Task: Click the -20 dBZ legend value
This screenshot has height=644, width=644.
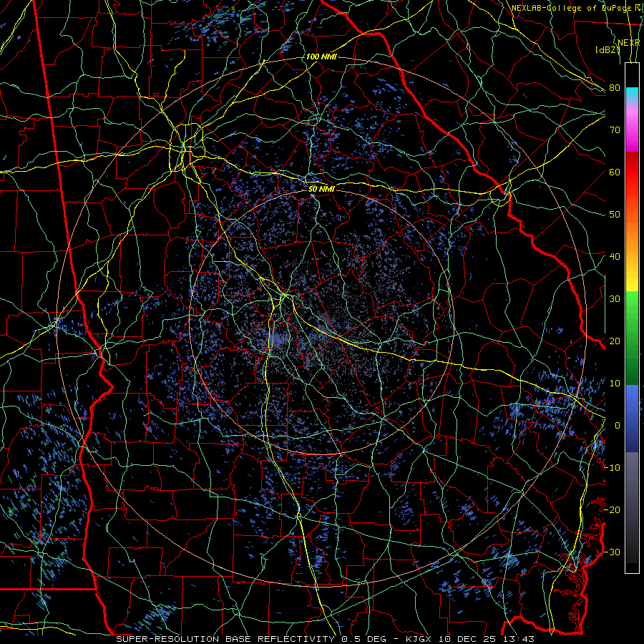Action: [612, 510]
